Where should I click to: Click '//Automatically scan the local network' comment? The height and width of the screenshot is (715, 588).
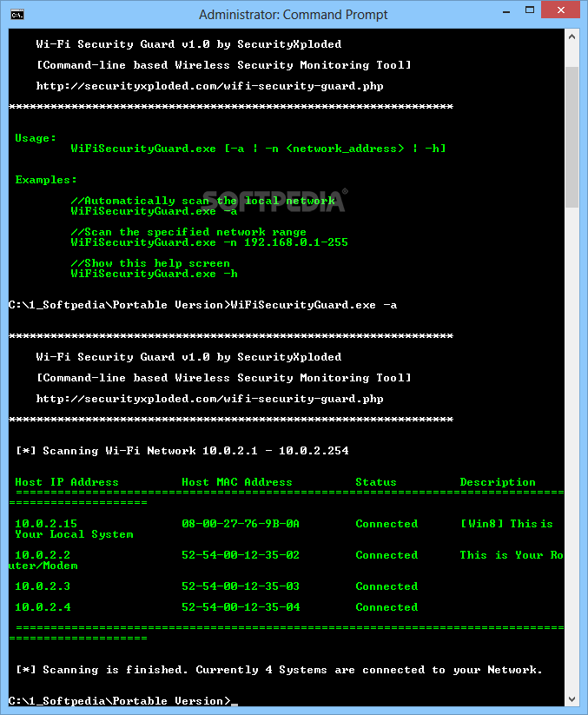[203, 201]
